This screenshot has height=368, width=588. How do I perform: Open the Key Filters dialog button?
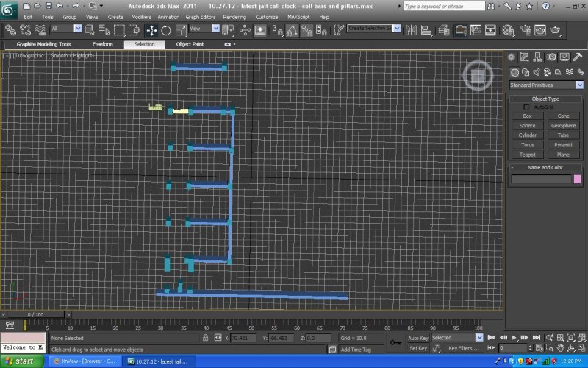[x=463, y=348]
